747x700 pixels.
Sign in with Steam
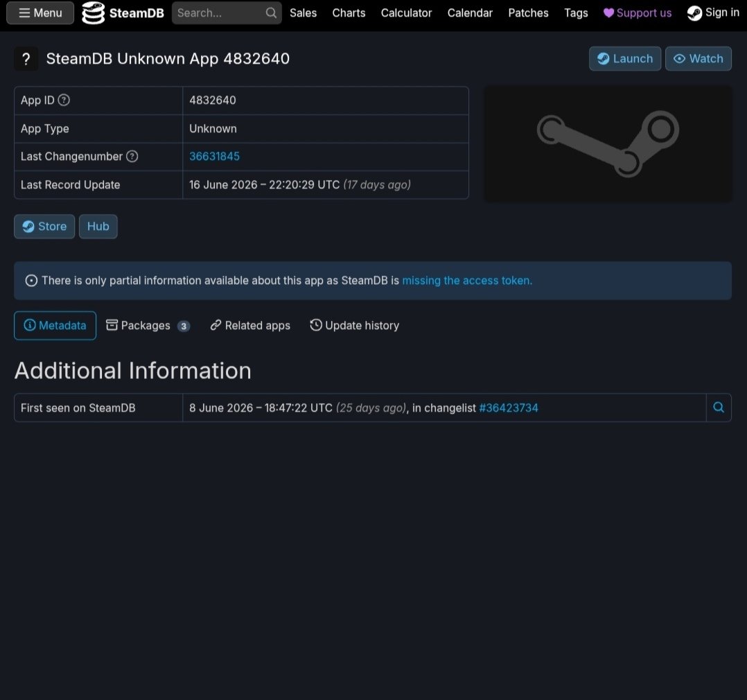713,13
